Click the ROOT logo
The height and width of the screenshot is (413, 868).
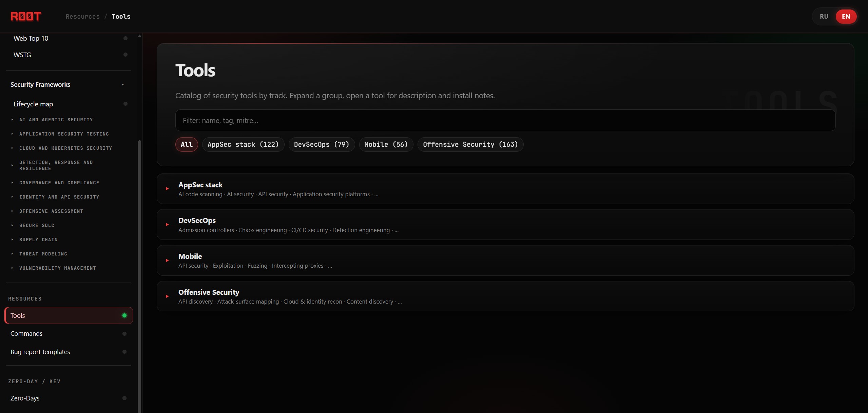click(26, 16)
